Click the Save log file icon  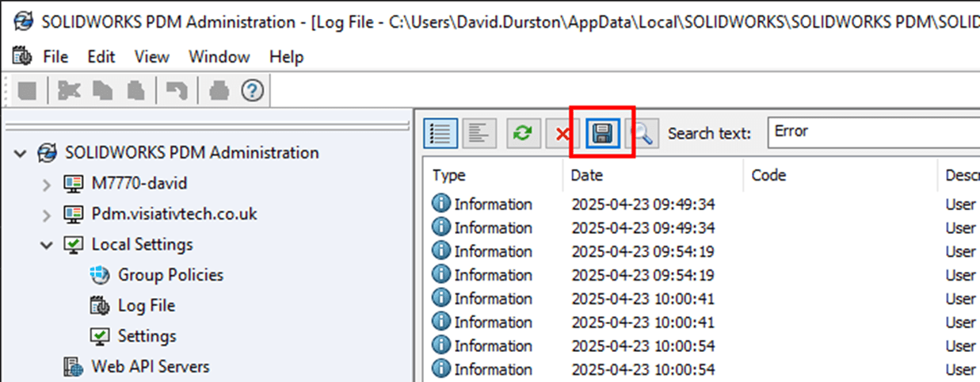[x=602, y=134]
